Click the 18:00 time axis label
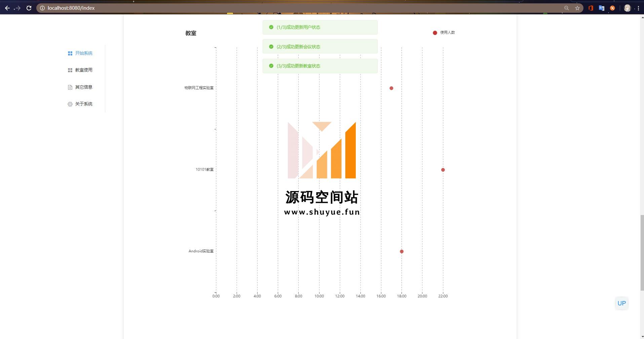644x339 pixels. pos(402,296)
